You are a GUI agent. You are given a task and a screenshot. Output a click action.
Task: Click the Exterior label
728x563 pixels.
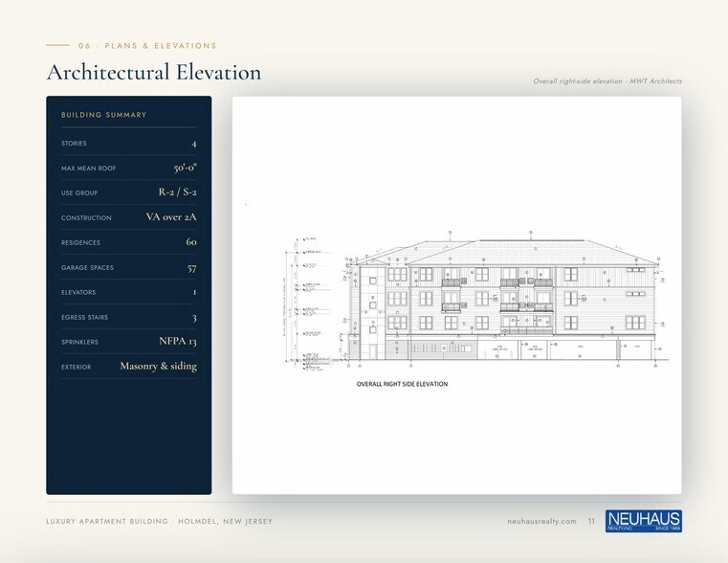[x=77, y=367]
